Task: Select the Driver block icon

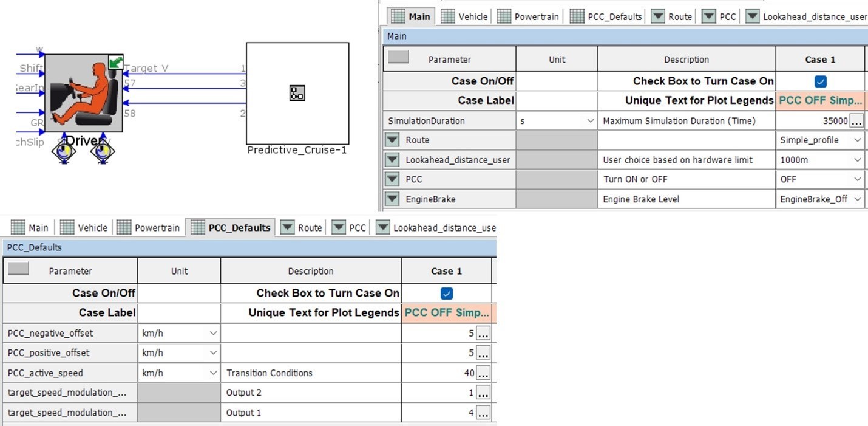Action: (x=84, y=92)
